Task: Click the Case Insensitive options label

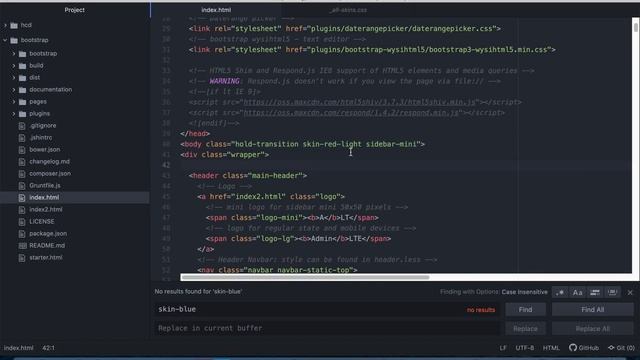Action: (524, 292)
